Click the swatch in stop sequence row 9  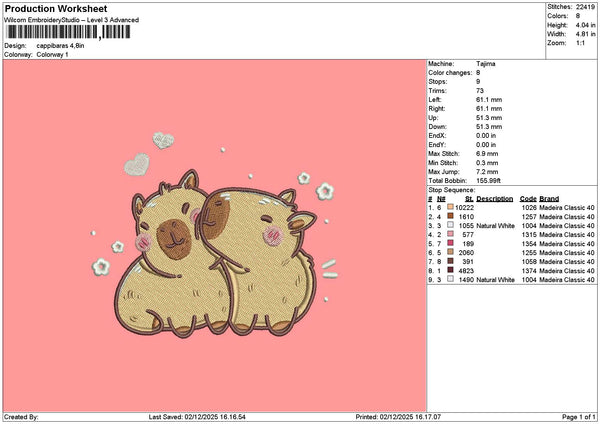click(450, 279)
